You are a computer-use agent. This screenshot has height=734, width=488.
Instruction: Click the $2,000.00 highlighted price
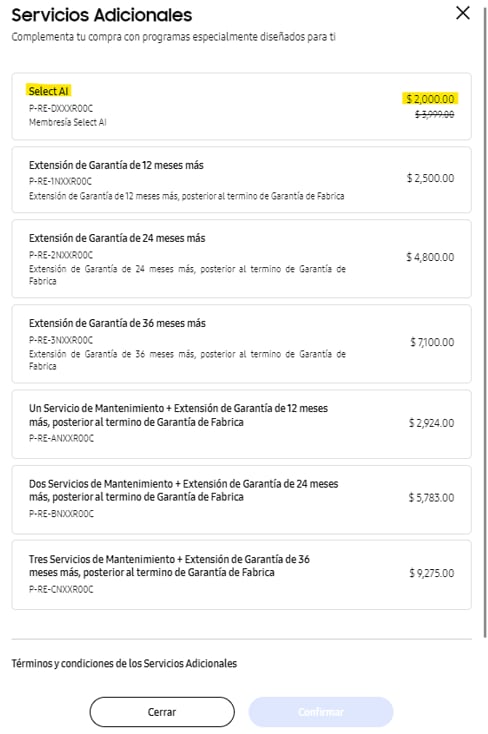pos(430,99)
